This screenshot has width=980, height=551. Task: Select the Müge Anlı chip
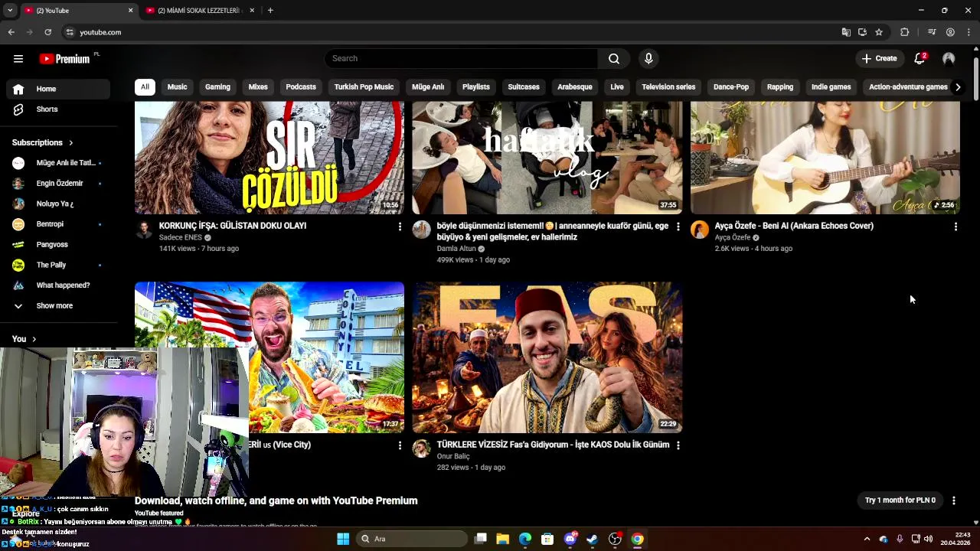428,87
